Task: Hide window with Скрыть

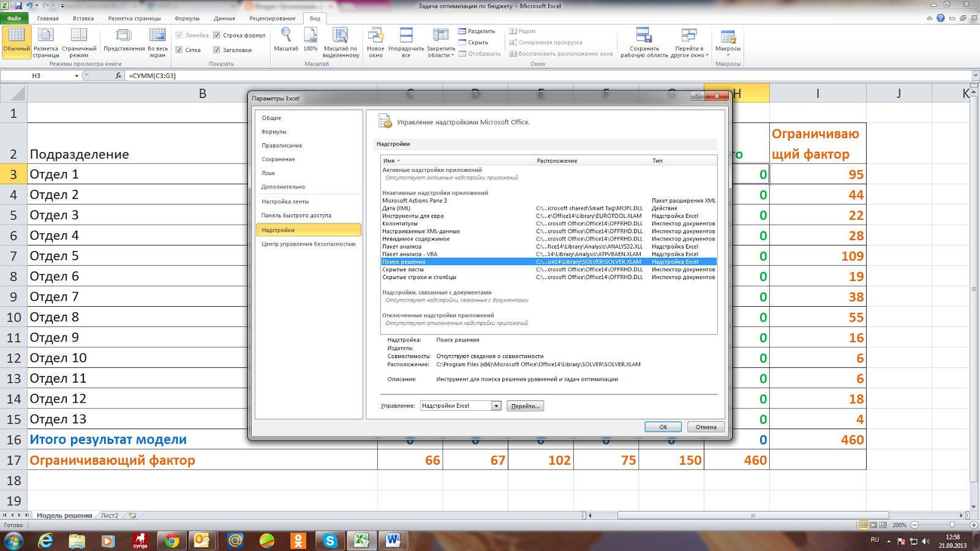Action: pyautogui.click(x=473, y=42)
